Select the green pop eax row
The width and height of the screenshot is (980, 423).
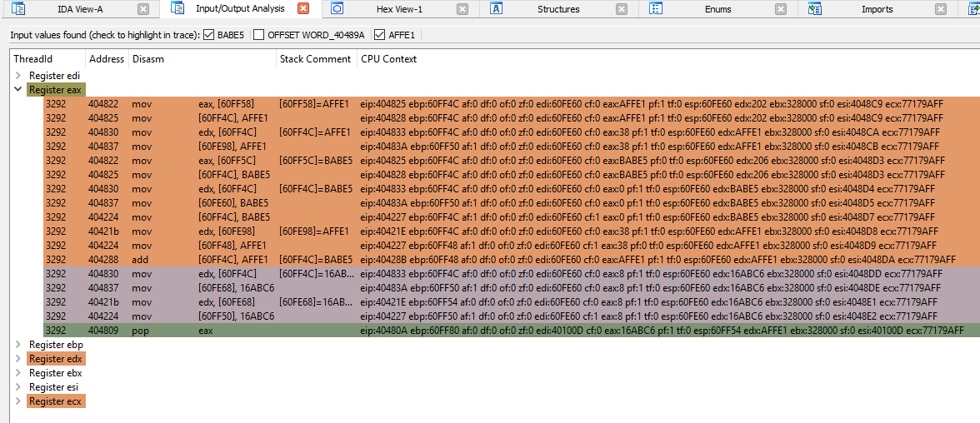[512, 330]
